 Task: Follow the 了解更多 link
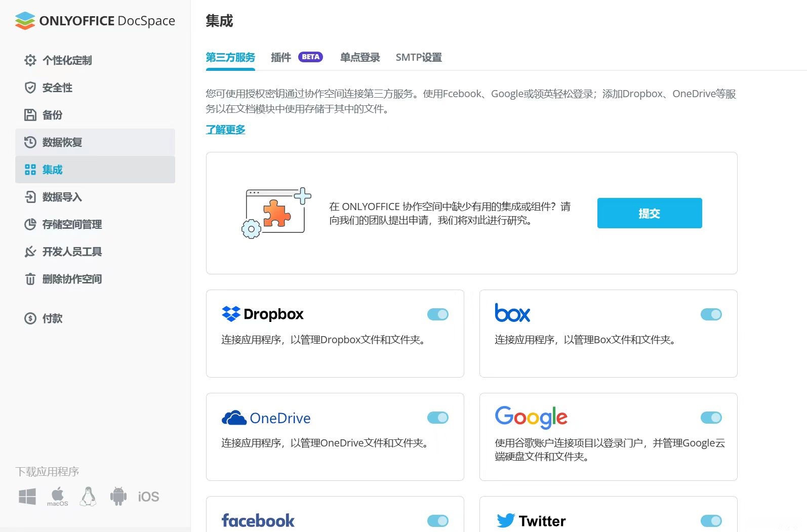click(x=225, y=130)
